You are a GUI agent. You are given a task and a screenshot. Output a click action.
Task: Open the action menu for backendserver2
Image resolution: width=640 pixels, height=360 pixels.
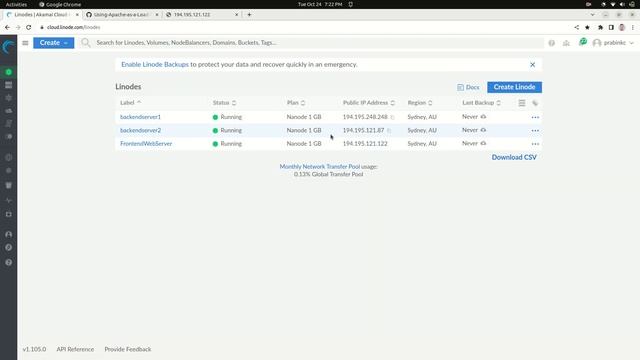coord(535,131)
